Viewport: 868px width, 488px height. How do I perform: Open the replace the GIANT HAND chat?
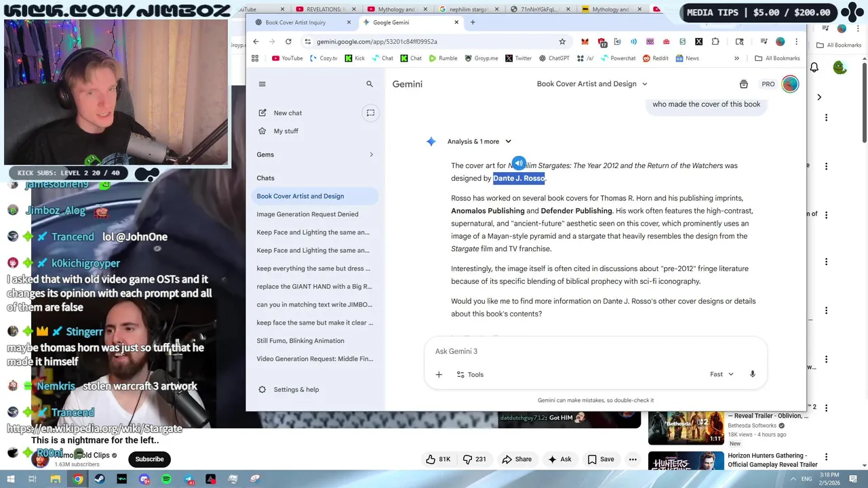coord(314,287)
